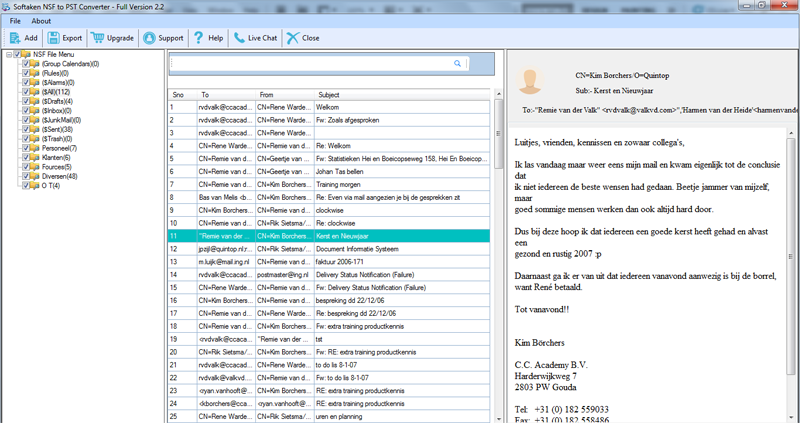This screenshot has height=423, width=800.
Task: Click the message preview scrollbar
Action: pyautogui.click(x=791, y=255)
